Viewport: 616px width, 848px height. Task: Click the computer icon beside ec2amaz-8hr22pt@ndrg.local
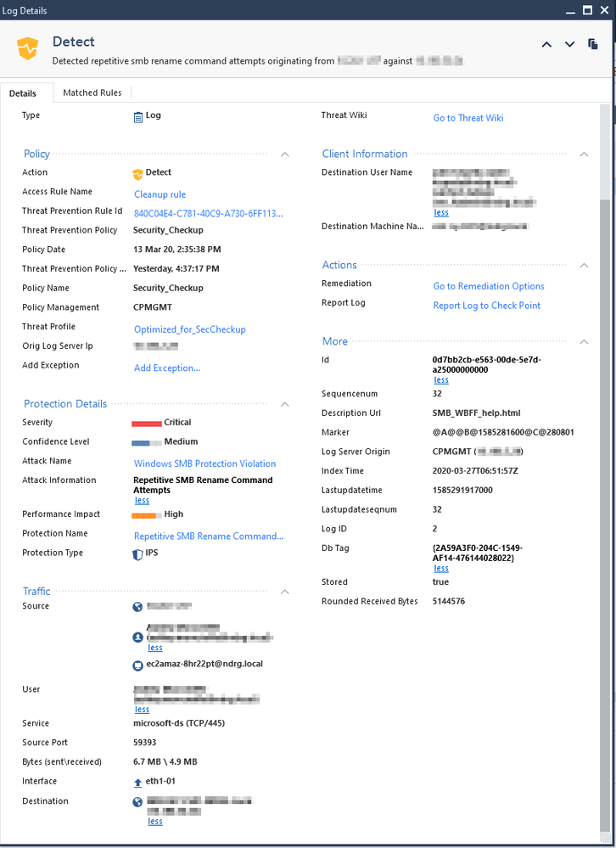click(x=137, y=665)
